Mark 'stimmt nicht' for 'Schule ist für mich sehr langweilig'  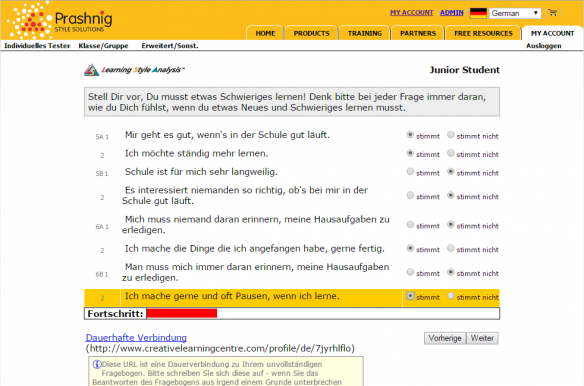[451, 172]
